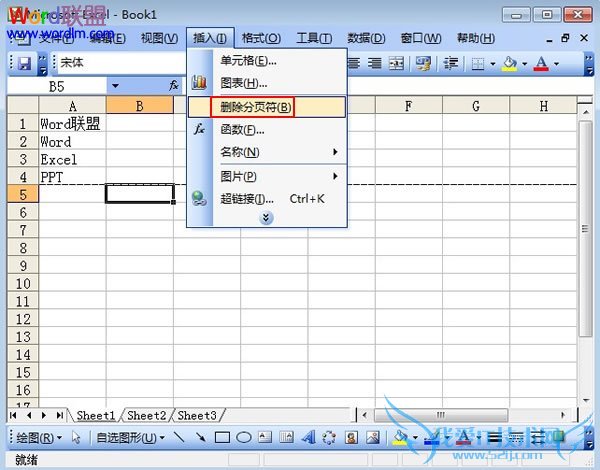Click the decrease indent toolbar icon
The height and width of the screenshot is (470, 600).
[x=450, y=63]
